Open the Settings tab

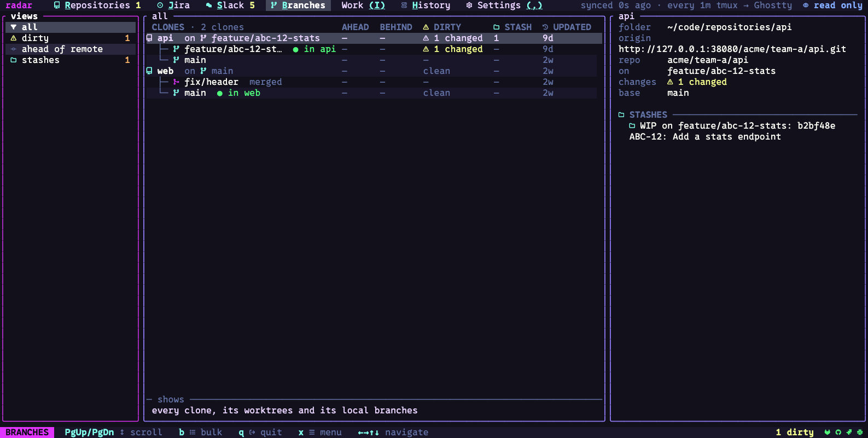[504, 5]
